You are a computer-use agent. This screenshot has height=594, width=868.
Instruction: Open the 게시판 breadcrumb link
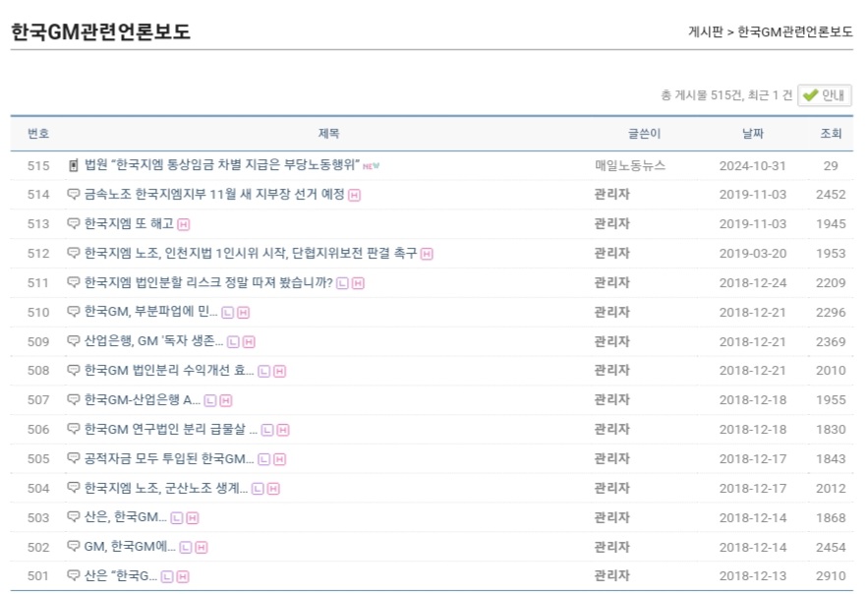pyautogui.click(x=706, y=31)
